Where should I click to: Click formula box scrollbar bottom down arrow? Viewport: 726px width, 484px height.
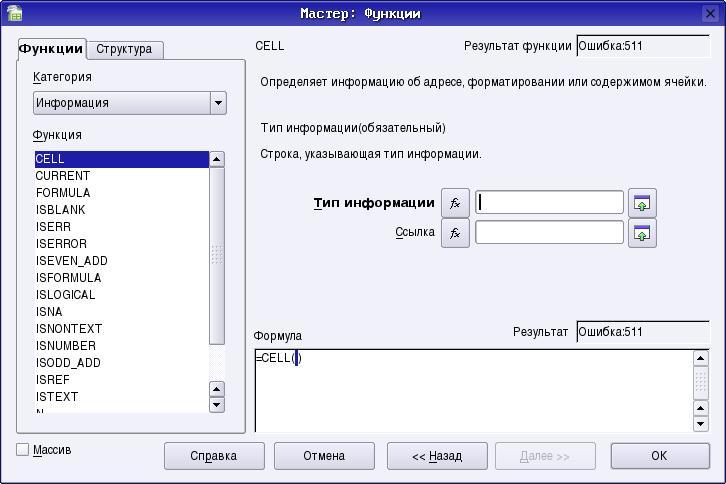tap(701, 424)
